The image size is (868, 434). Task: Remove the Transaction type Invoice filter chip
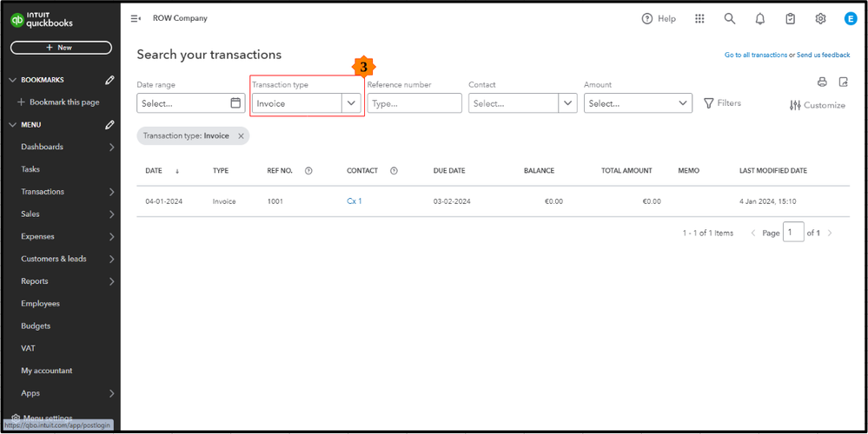(241, 136)
